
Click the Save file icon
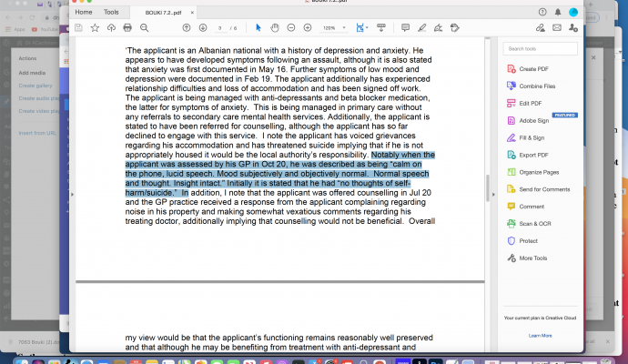coord(79,28)
